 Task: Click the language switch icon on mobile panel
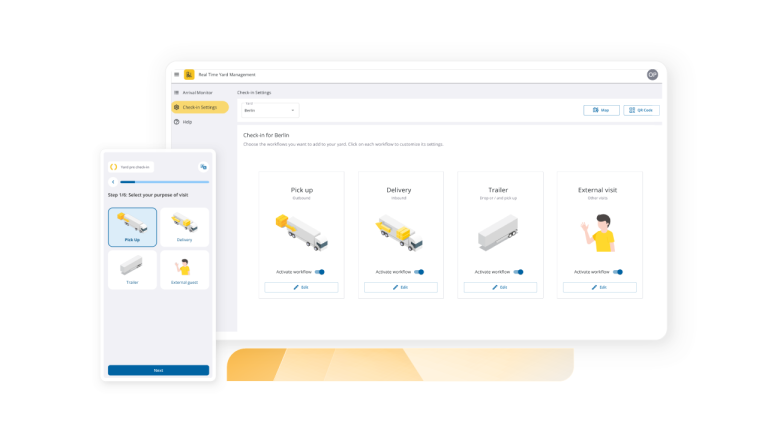[x=203, y=167]
